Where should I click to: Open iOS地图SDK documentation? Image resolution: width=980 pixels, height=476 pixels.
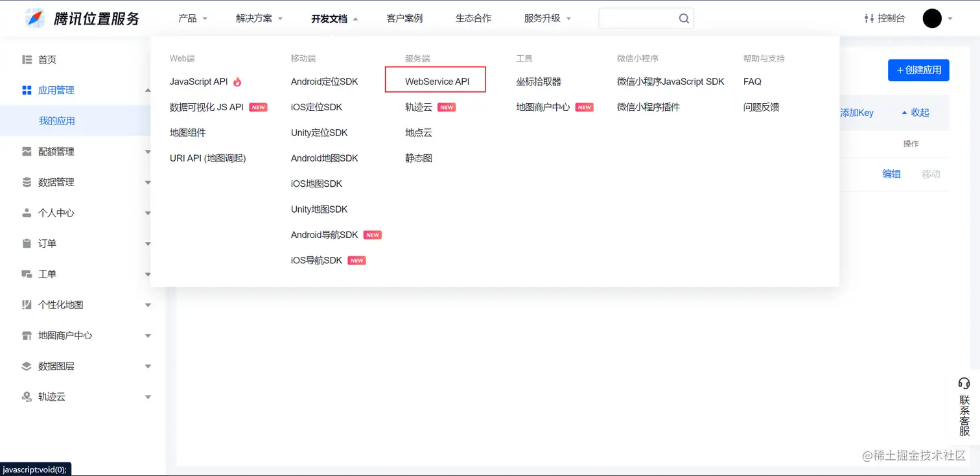[316, 184]
